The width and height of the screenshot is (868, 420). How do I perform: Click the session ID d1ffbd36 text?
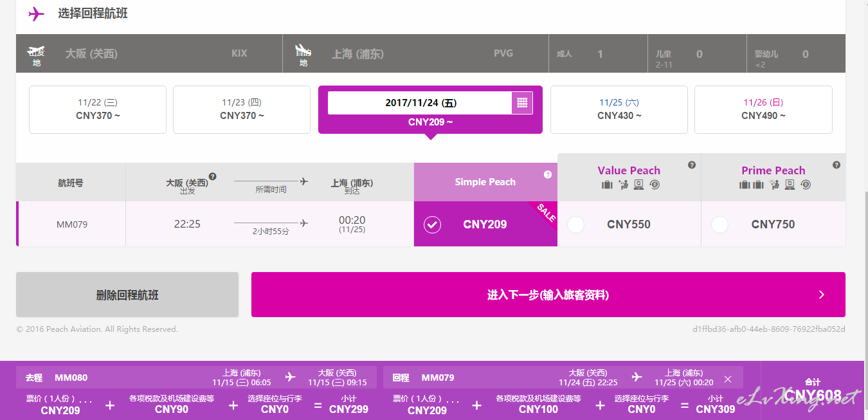[x=769, y=329]
